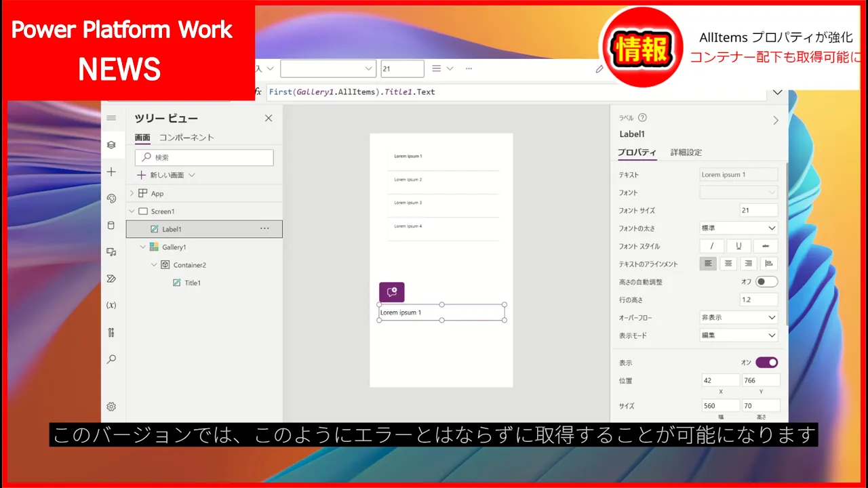868x488 pixels.
Task: Justify text alignment
Action: pos(769,264)
